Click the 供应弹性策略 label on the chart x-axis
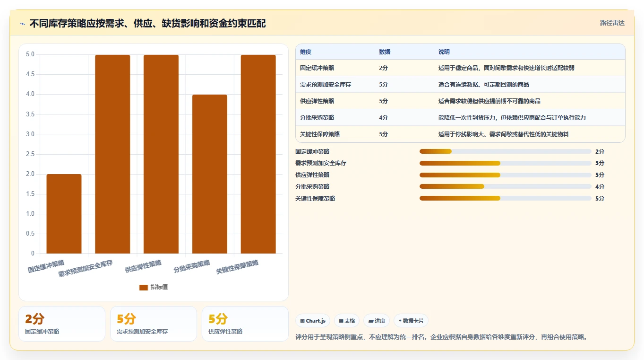This screenshot has width=644, height=360. (143, 266)
